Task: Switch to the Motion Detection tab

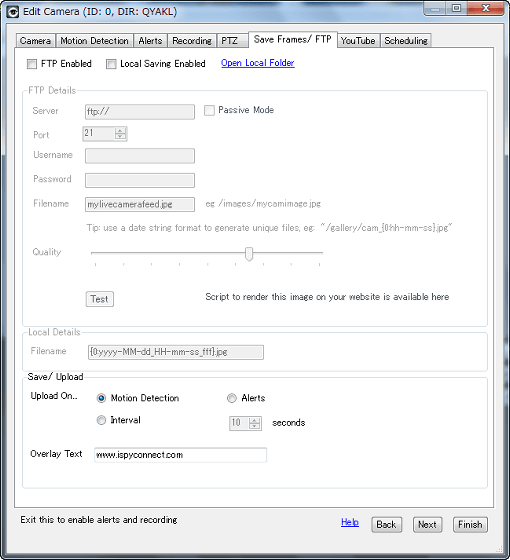Action: [94, 41]
